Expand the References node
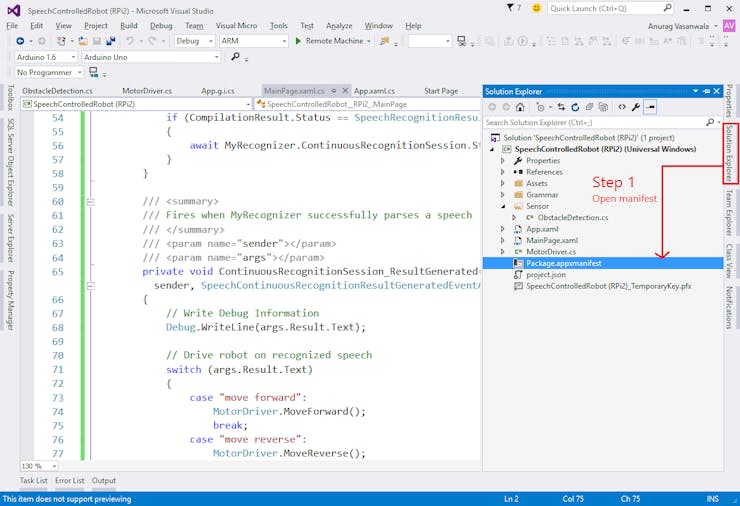 [503, 172]
